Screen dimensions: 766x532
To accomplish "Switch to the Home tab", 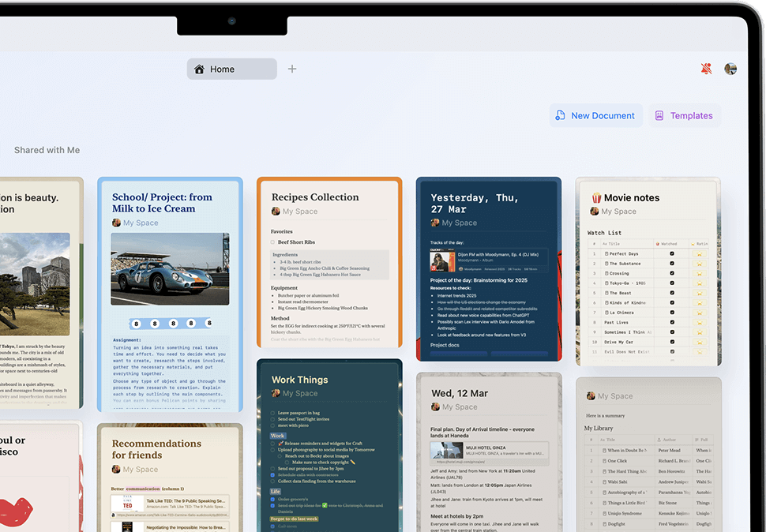I will tap(231, 69).
